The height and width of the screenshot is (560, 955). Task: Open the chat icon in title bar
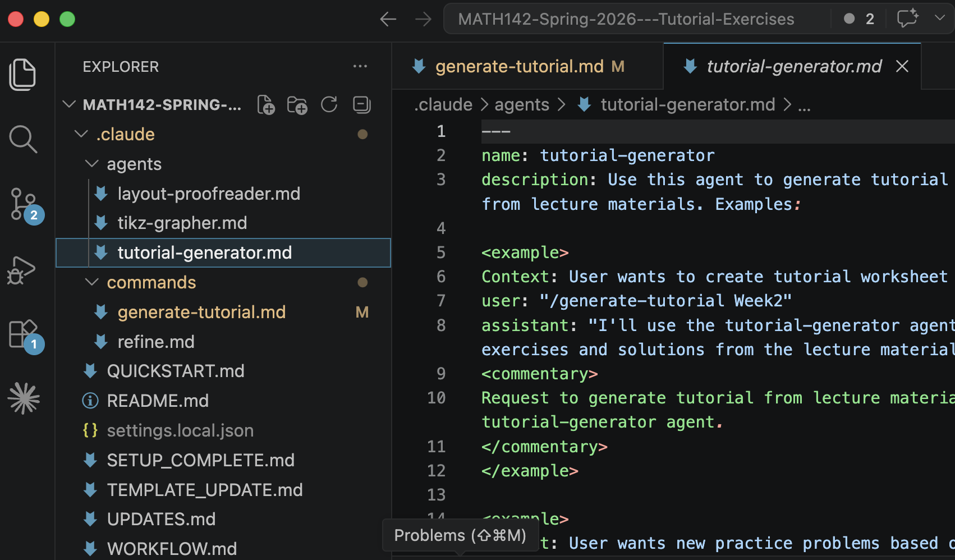point(907,19)
